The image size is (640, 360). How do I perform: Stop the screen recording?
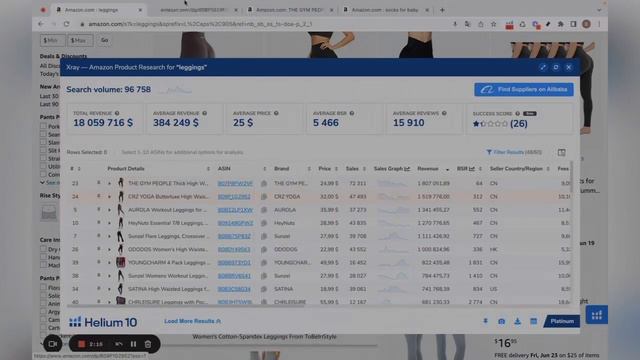[81, 344]
